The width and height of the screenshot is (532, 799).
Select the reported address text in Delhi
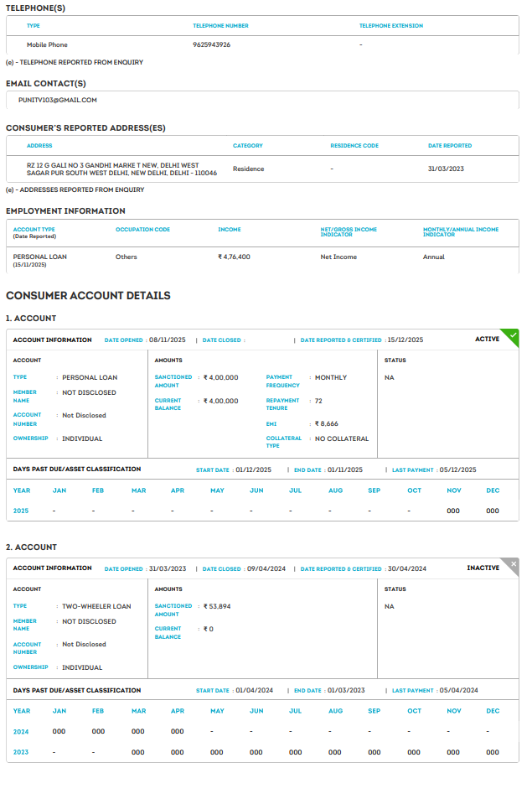click(121, 169)
